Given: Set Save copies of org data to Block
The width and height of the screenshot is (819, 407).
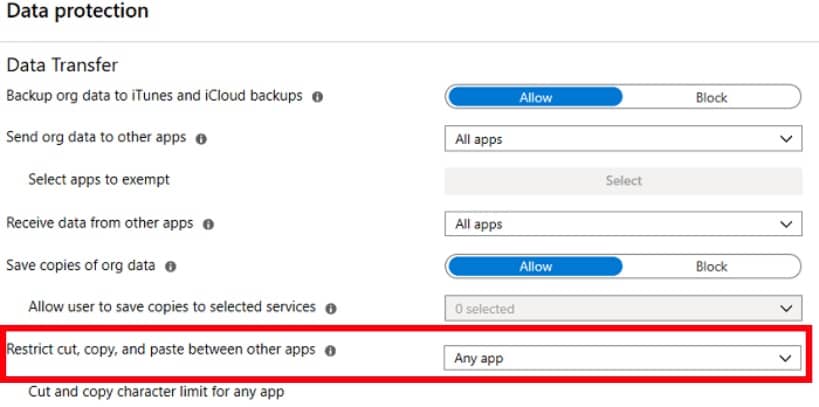Looking at the screenshot, I should click(711, 267).
